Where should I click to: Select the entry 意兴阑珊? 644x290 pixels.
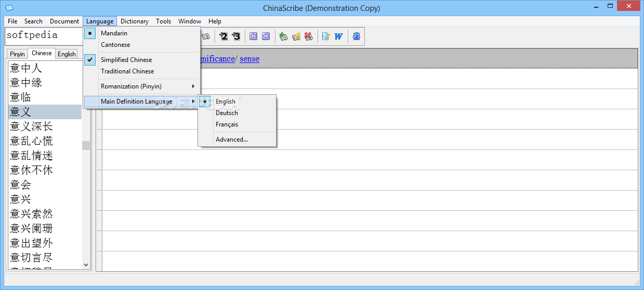[44, 229]
